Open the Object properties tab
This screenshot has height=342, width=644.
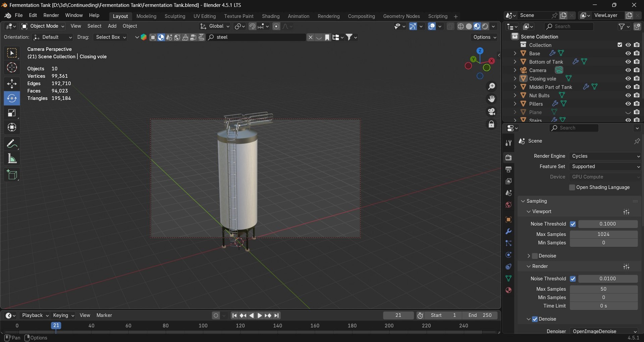[508, 219]
